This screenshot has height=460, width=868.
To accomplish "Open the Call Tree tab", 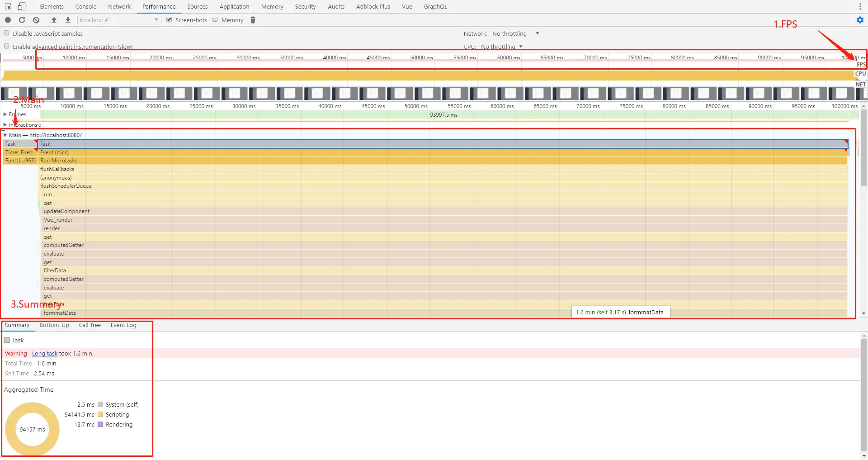I will click(x=90, y=325).
